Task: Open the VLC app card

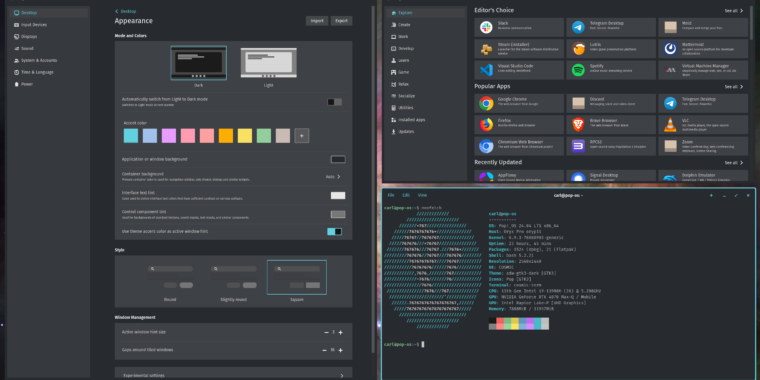Action: [703, 125]
